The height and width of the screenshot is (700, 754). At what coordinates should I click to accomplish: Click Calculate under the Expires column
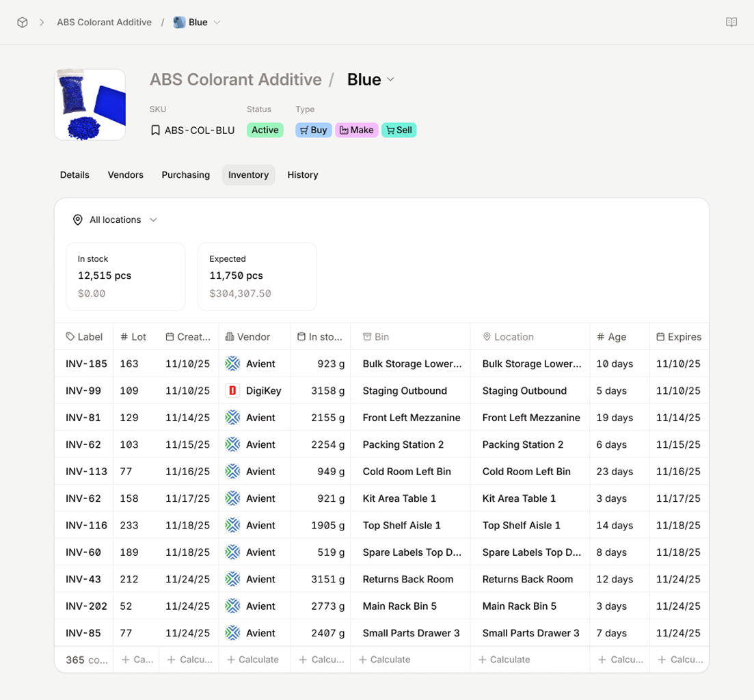point(680,660)
